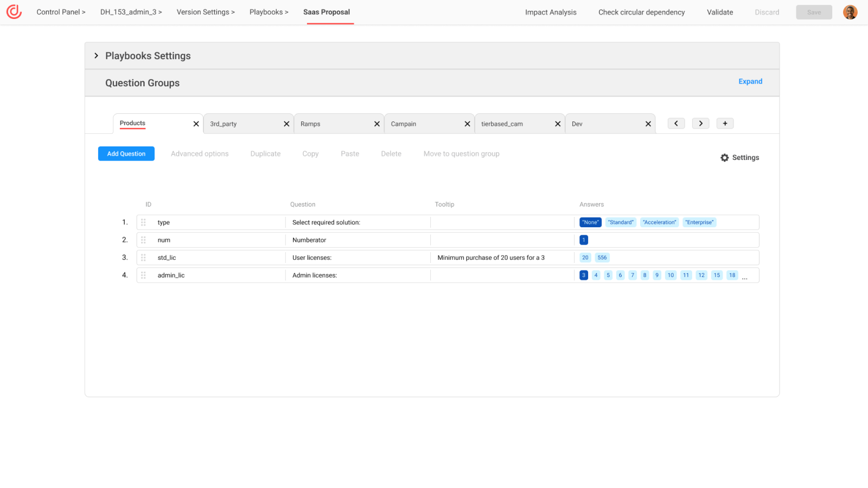This screenshot has height=488, width=868.
Task: Select answer 20 for user licenses
Action: 585,257
